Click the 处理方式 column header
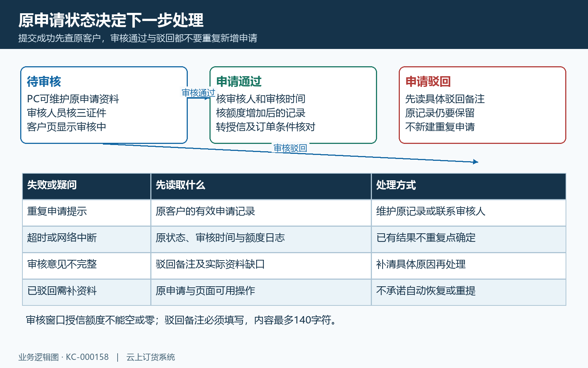The image size is (588, 368). [469, 186]
